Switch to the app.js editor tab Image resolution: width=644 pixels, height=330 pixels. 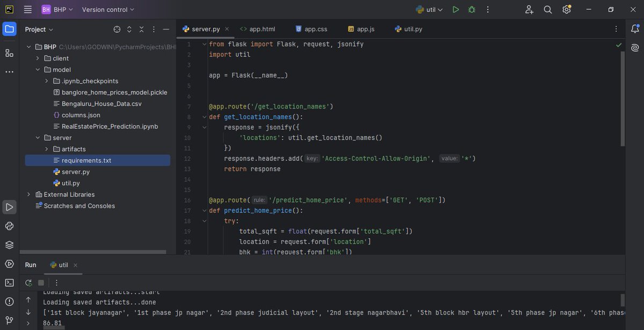point(361,29)
